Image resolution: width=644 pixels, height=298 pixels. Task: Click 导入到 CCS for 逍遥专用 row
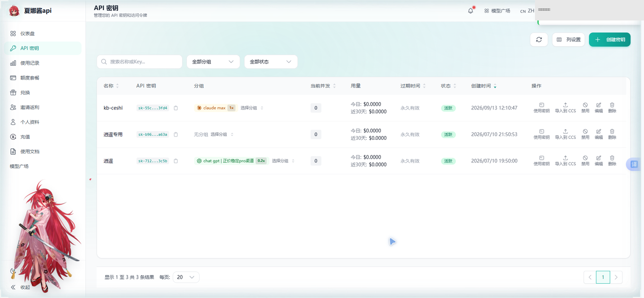pyautogui.click(x=565, y=134)
